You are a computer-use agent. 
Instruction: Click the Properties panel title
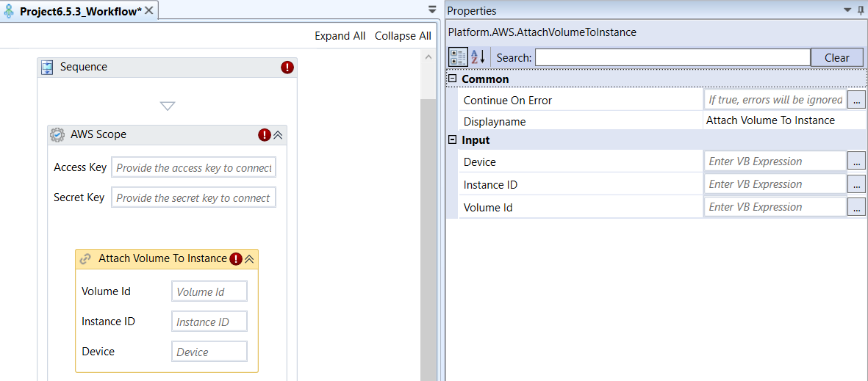click(x=472, y=10)
